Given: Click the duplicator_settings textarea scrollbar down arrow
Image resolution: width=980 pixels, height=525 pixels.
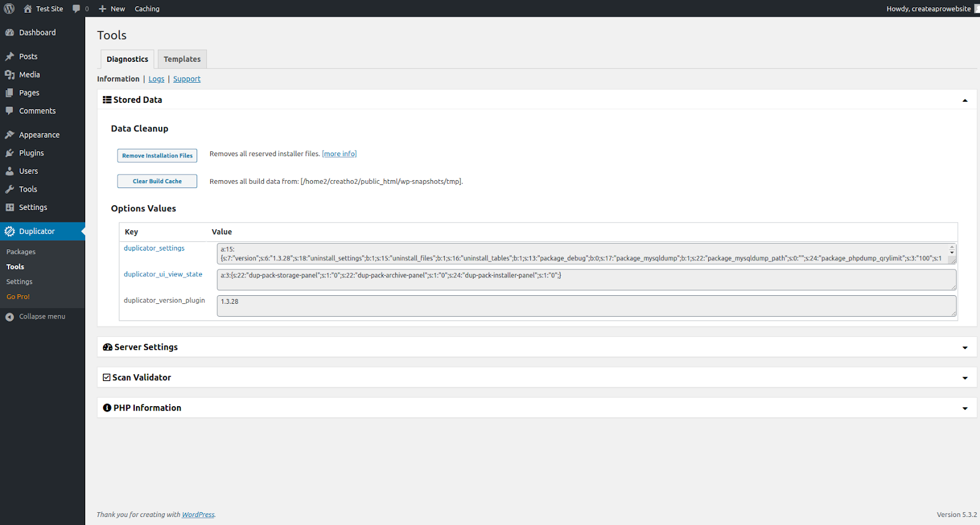Looking at the screenshot, I should point(952,252).
